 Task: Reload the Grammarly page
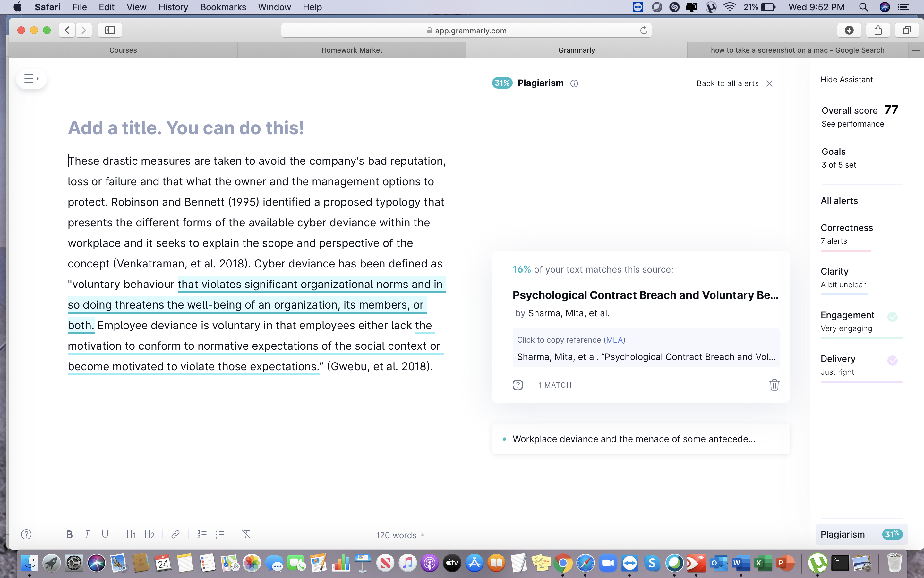point(644,30)
